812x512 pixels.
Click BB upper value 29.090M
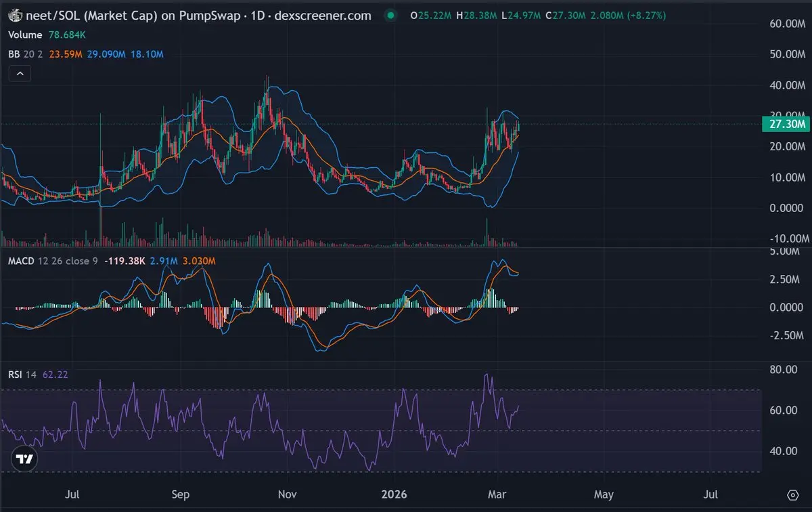[x=107, y=54]
